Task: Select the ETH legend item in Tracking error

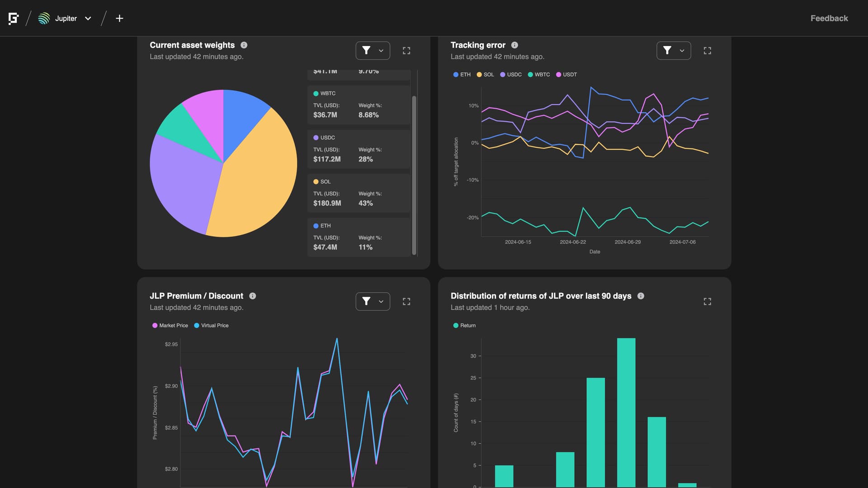Action: 461,74
